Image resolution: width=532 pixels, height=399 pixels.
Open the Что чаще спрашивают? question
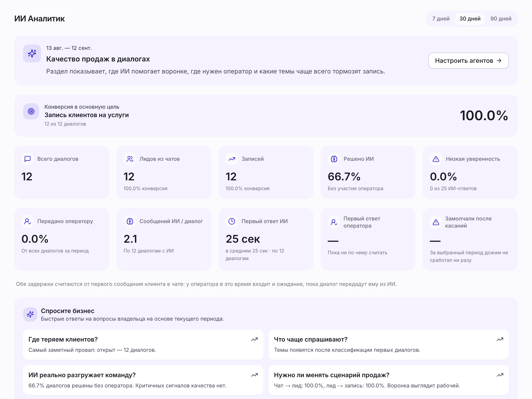coord(389,345)
